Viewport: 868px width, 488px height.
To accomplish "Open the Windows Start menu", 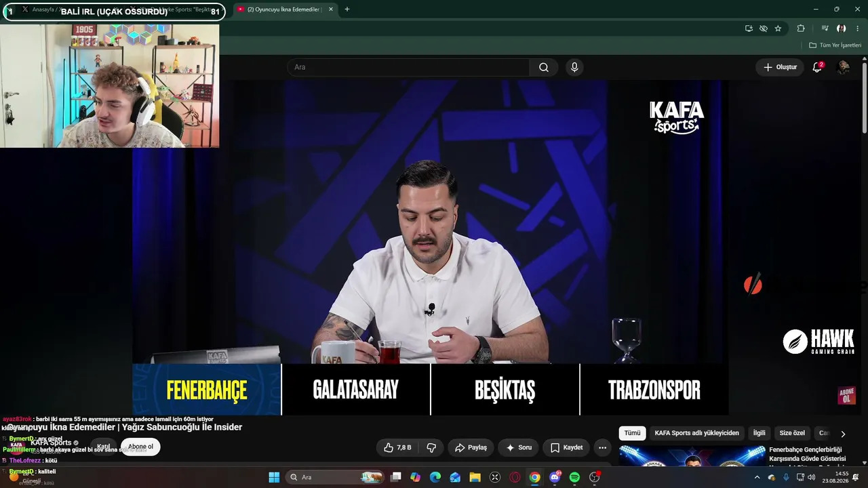I will point(274,477).
